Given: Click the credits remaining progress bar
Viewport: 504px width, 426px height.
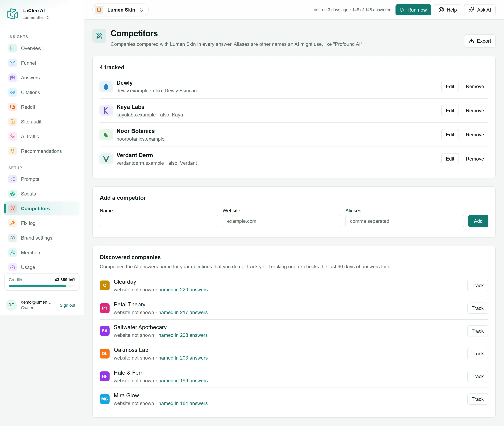Looking at the screenshot, I should coord(42,286).
